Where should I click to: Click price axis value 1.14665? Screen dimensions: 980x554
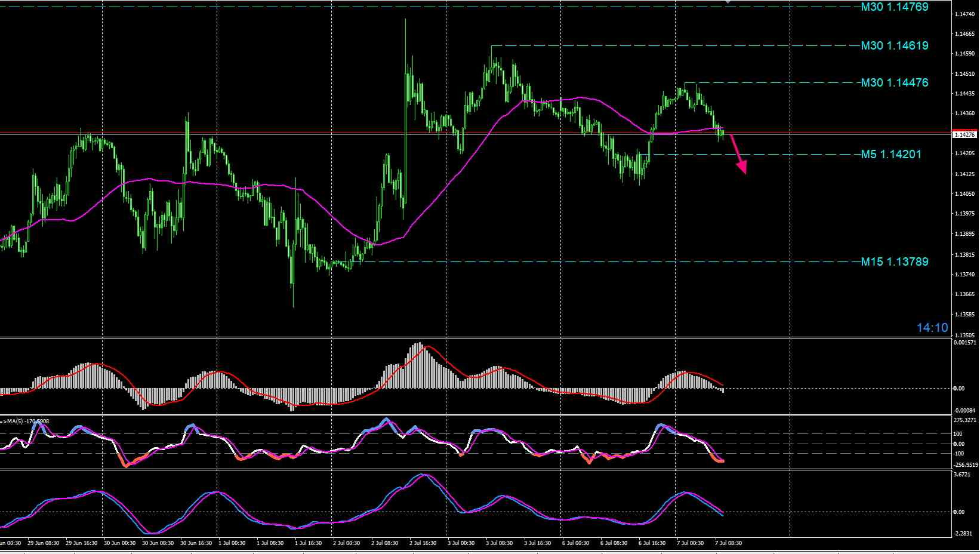(964, 33)
